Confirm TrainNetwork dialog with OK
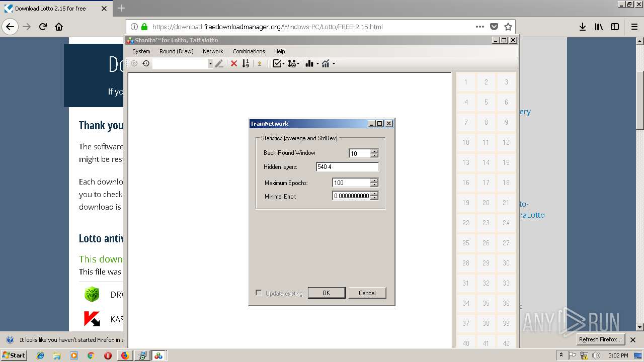The image size is (644, 362). [x=327, y=293]
